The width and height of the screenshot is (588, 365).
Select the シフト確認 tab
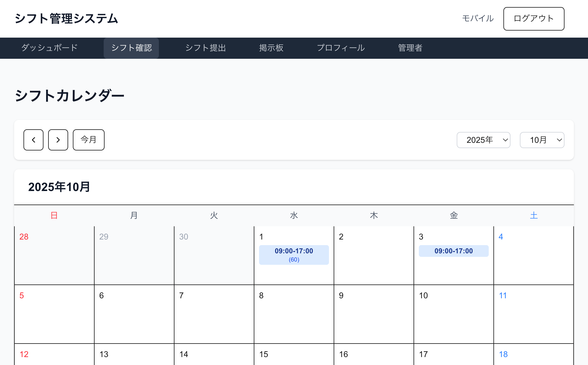(131, 48)
